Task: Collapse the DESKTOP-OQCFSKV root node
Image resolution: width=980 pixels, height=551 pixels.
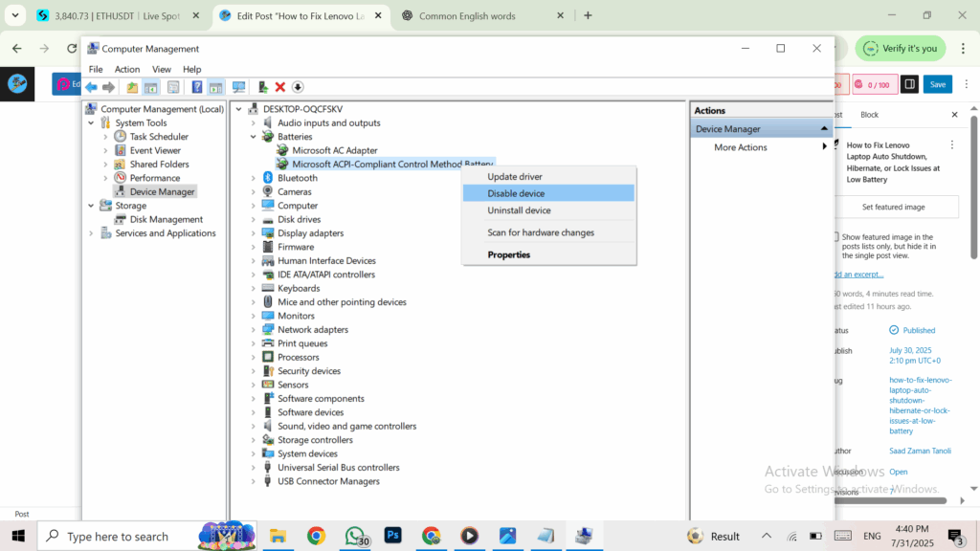Action: point(238,109)
